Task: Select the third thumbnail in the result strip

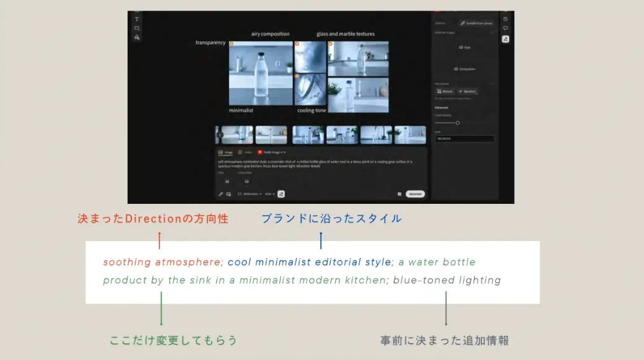Action: tap(308, 135)
